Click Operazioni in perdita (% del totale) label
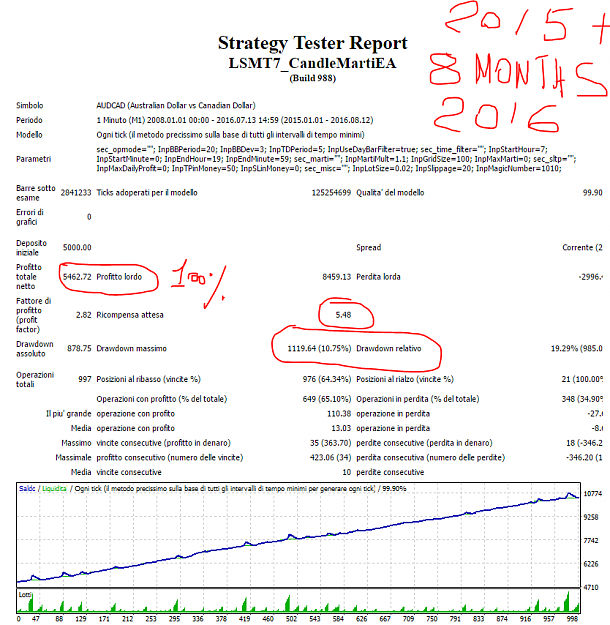The width and height of the screenshot is (610, 625). click(x=417, y=399)
